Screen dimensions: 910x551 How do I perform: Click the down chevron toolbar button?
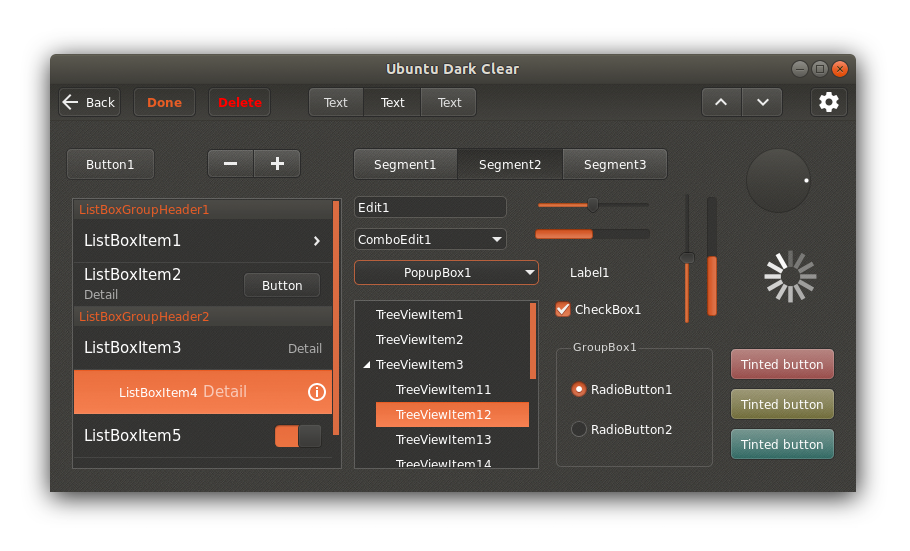click(x=762, y=102)
